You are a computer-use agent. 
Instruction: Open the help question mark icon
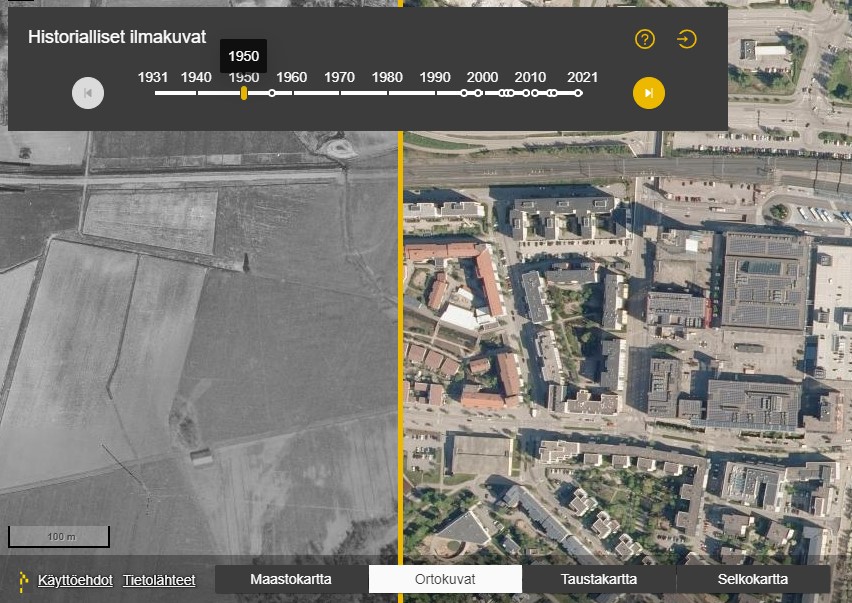tap(645, 39)
